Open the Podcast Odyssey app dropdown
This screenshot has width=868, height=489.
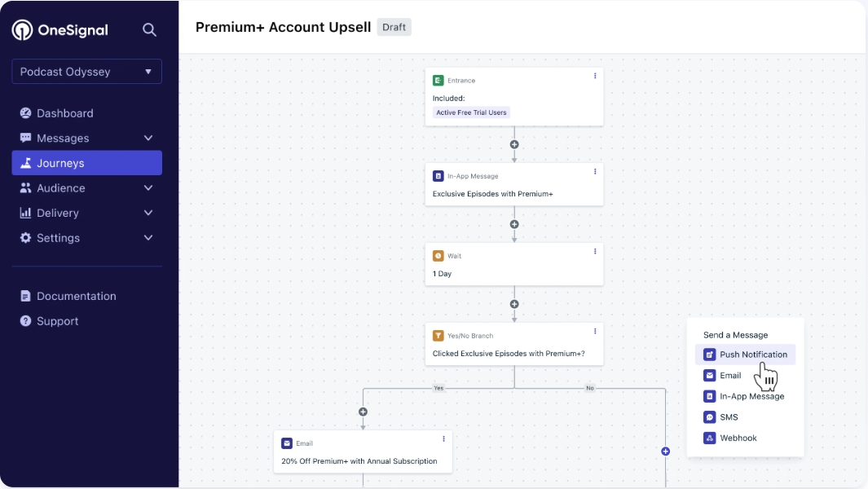pos(87,72)
